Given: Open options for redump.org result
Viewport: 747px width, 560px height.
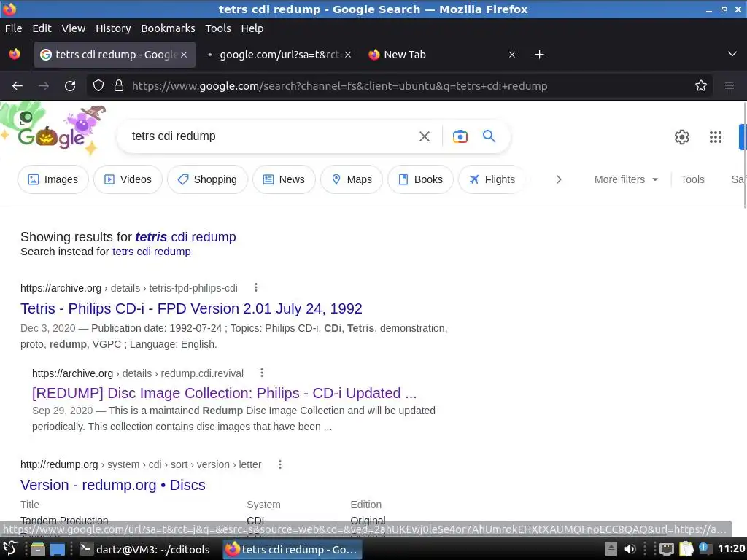Looking at the screenshot, I should (280, 464).
